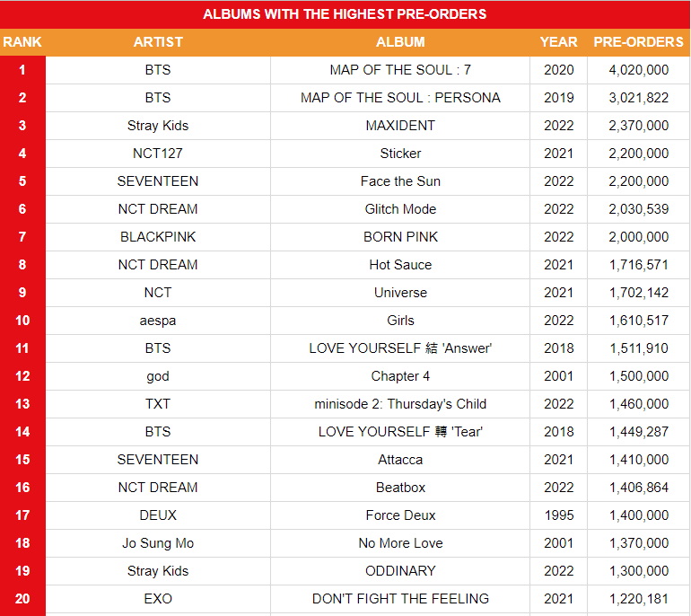Select the MAP OF THE SOUL : 7 cell
Screen dimensions: 691x616
(x=400, y=70)
